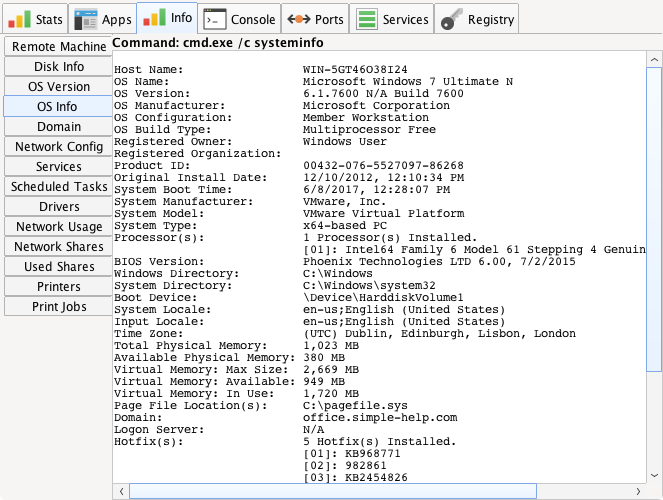Click the Info tab chart icon
This screenshot has height=500, width=663.
[x=154, y=18]
